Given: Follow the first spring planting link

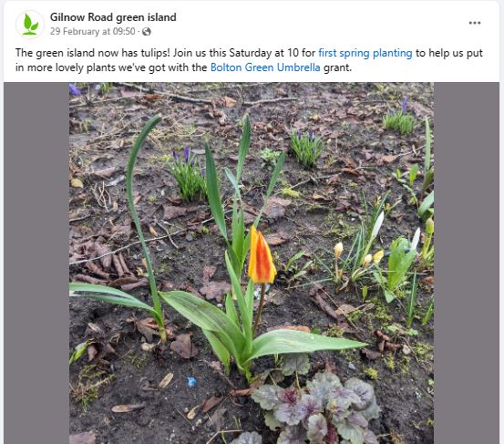Looking at the screenshot, I should click(x=365, y=53).
